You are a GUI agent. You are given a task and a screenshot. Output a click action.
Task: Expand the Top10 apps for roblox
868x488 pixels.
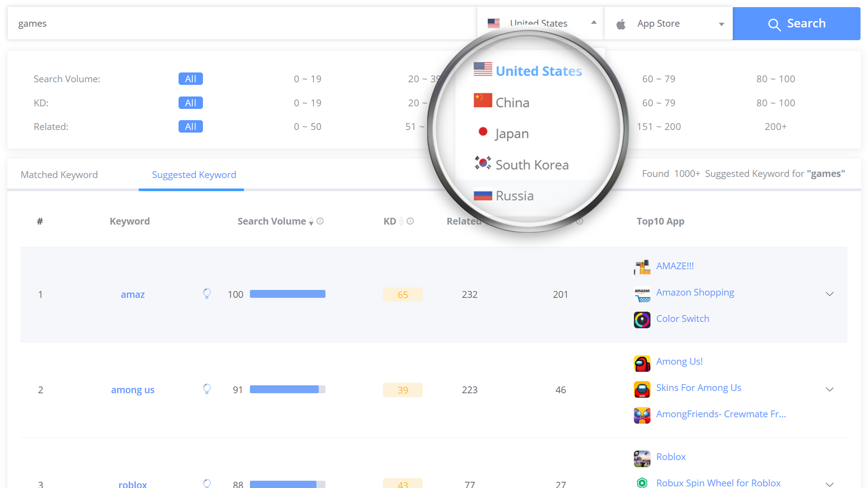tap(830, 484)
